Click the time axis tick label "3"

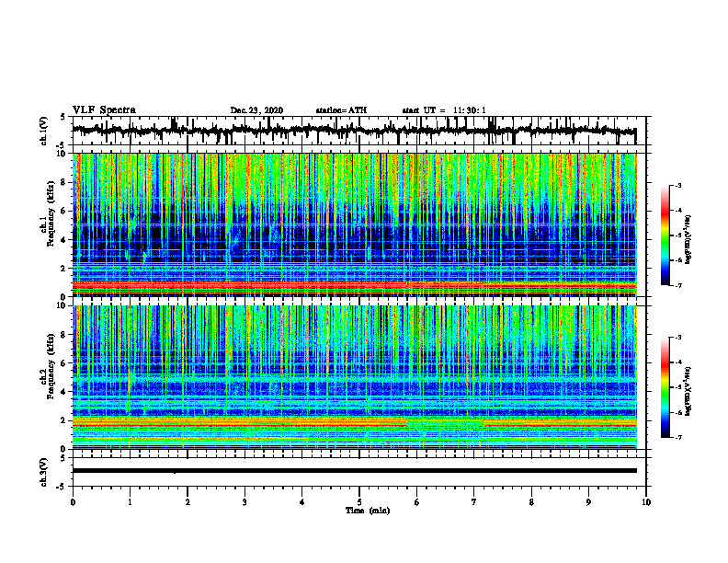click(245, 502)
